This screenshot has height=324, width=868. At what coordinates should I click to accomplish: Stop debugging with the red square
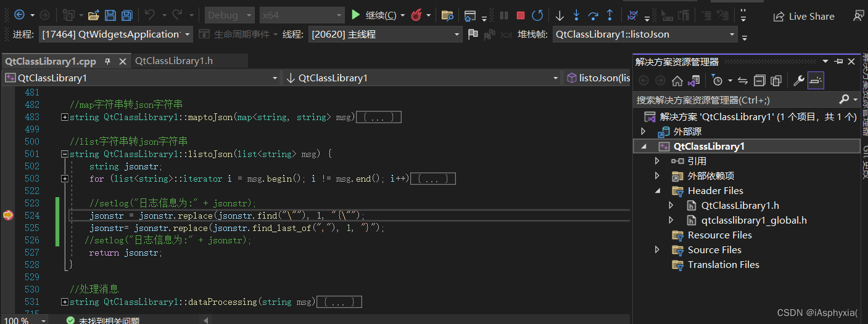(521, 15)
